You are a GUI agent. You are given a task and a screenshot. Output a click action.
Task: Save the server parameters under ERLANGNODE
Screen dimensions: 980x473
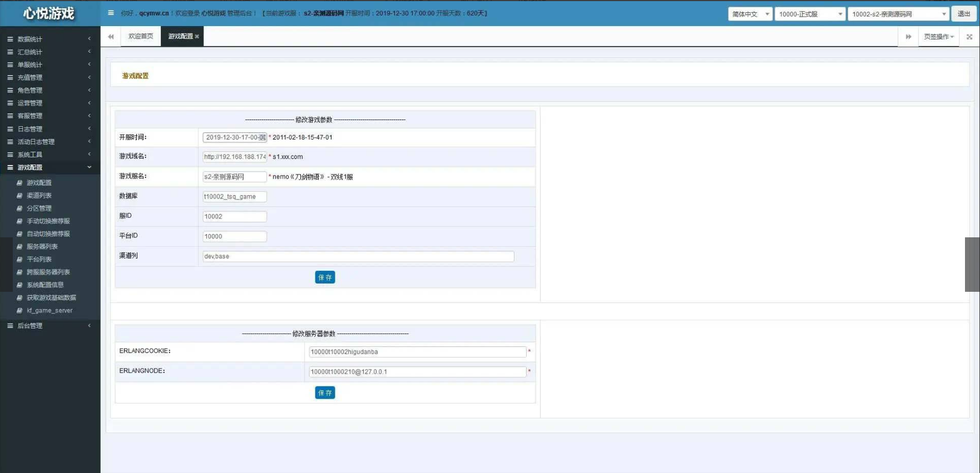[x=325, y=393]
